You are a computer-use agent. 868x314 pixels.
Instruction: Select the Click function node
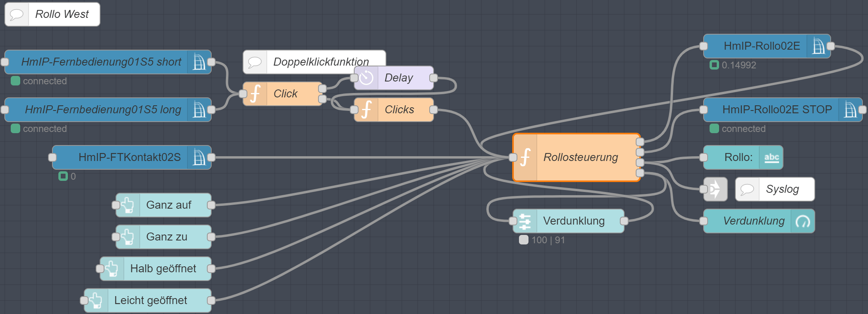285,94
